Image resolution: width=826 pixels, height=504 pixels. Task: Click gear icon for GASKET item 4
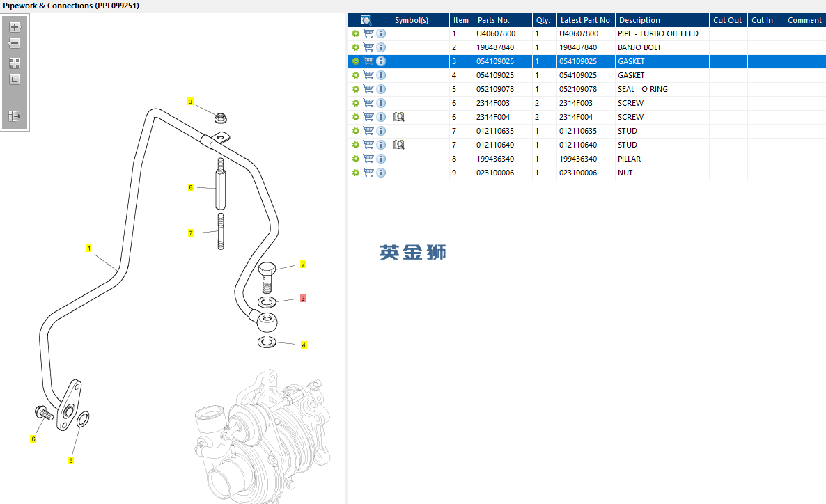356,75
